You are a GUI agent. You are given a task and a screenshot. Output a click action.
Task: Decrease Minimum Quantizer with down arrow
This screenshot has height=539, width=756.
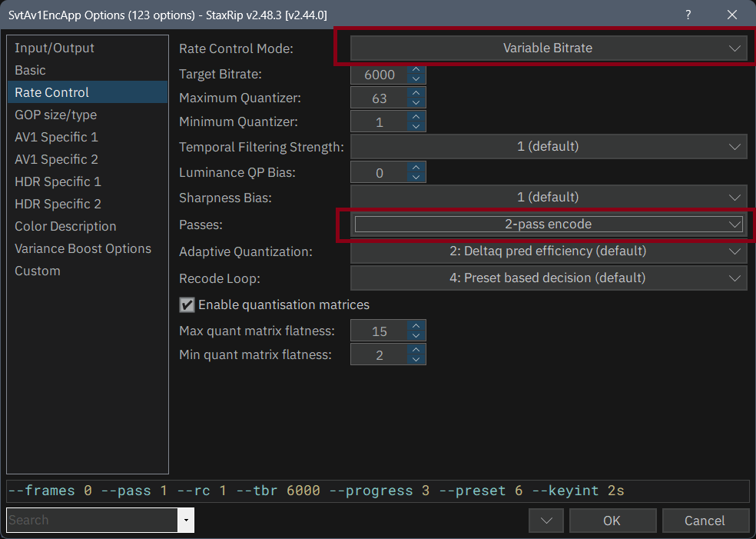click(416, 126)
